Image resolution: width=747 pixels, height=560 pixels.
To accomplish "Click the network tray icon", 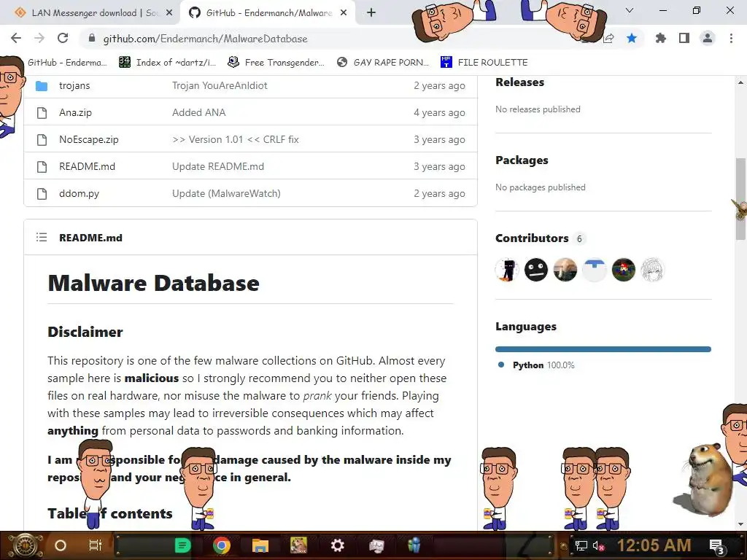I will click(x=581, y=545).
